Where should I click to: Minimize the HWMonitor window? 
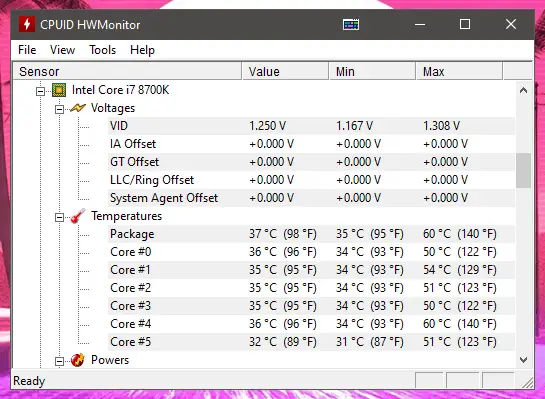point(420,25)
